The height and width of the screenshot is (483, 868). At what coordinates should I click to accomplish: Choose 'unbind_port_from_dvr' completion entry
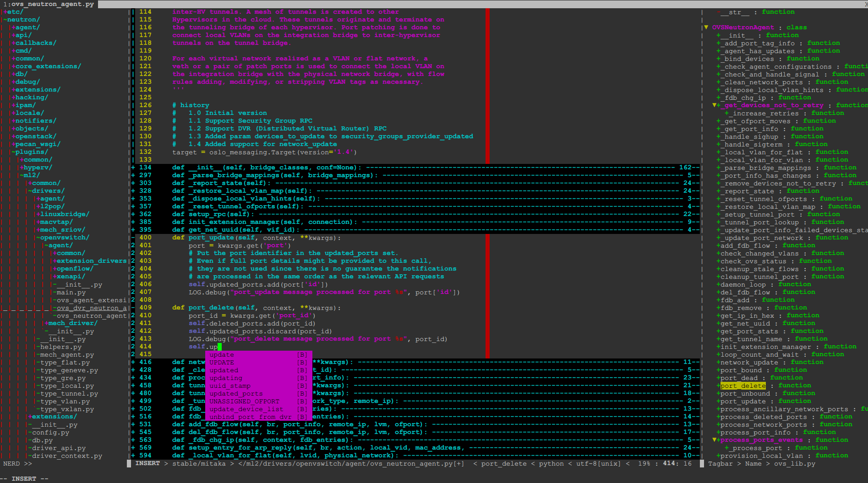[258, 417]
